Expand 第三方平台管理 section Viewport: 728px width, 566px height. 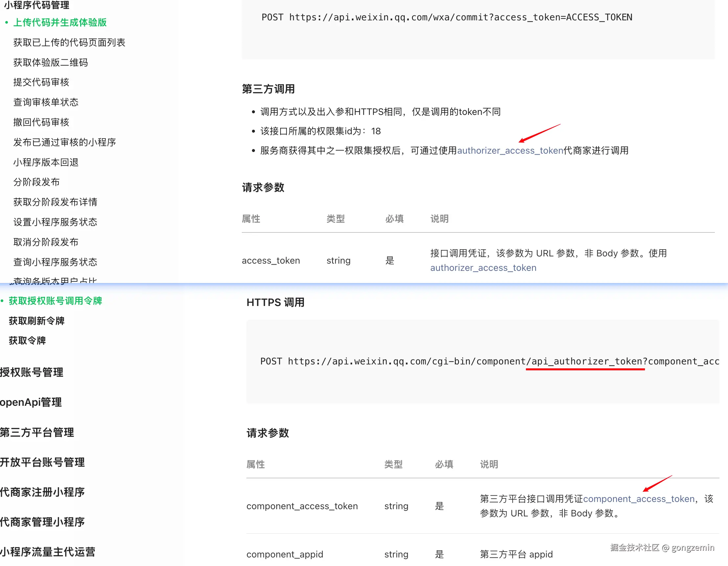(37, 432)
